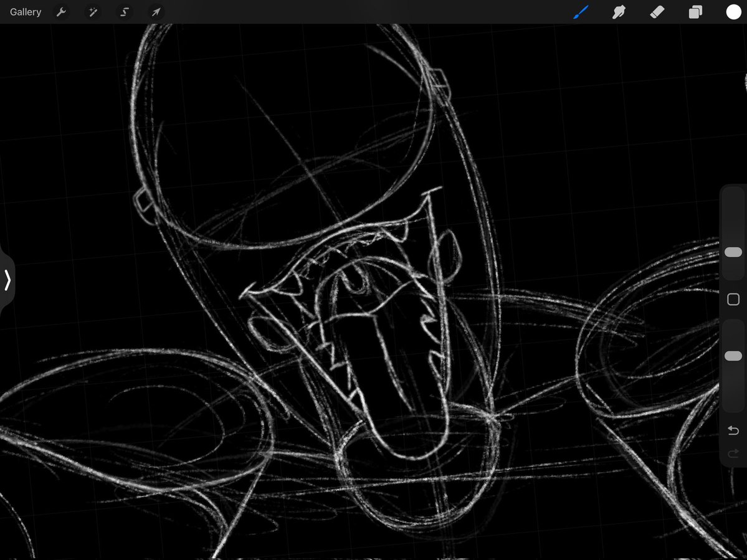Click the brush opacity slider handle
The height and width of the screenshot is (560, 747).
coord(733,356)
